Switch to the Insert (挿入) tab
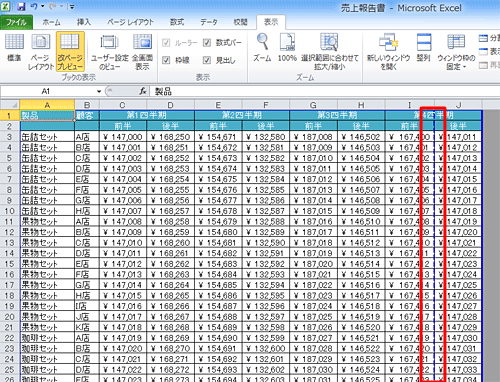The width and height of the screenshot is (500, 382). pos(84,22)
